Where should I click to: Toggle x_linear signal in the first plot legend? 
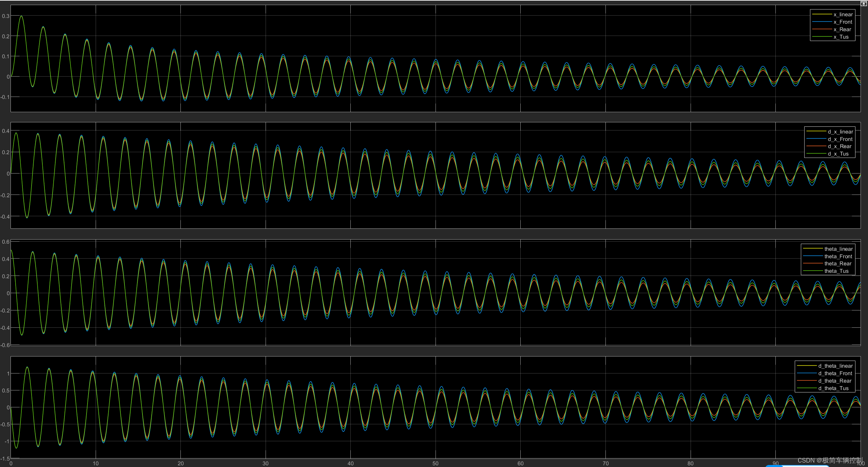click(x=832, y=15)
